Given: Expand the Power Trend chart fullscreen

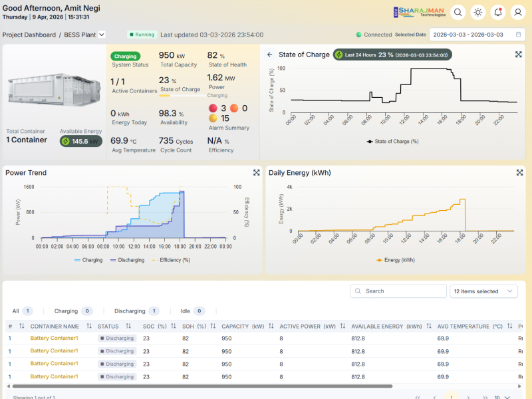Looking at the screenshot, I should [257, 173].
